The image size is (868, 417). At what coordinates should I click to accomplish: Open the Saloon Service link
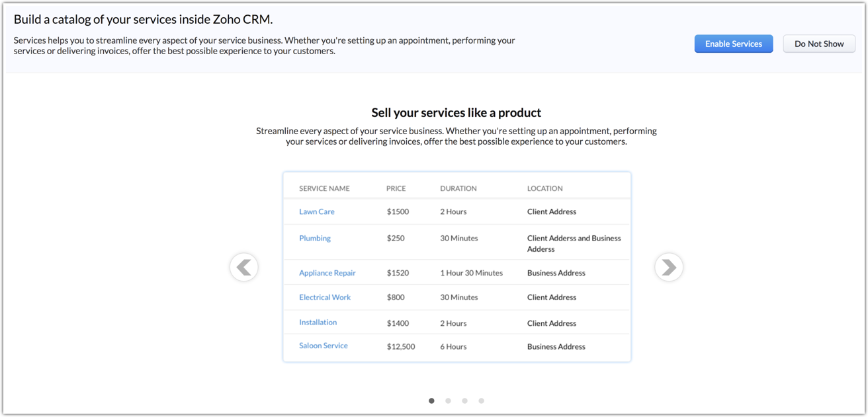[x=324, y=346]
